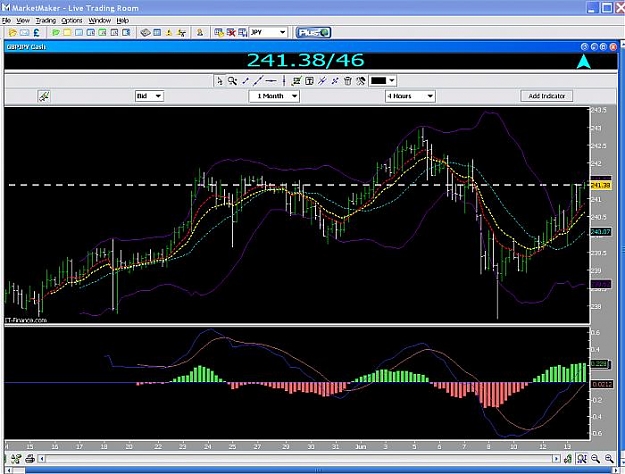The image size is (625, 474).
Task: Open the View menu
Action: (x=23, y=20)
